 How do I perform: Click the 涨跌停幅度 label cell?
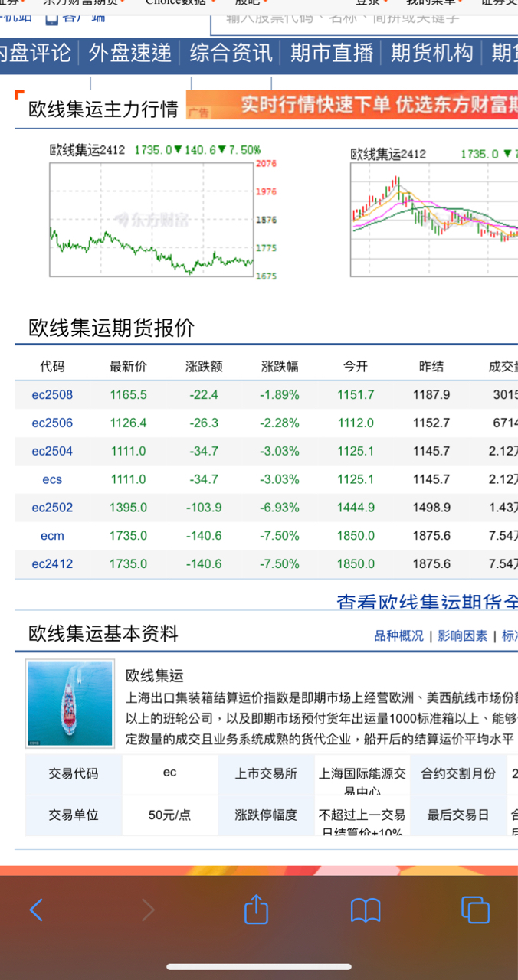[266, 815]
